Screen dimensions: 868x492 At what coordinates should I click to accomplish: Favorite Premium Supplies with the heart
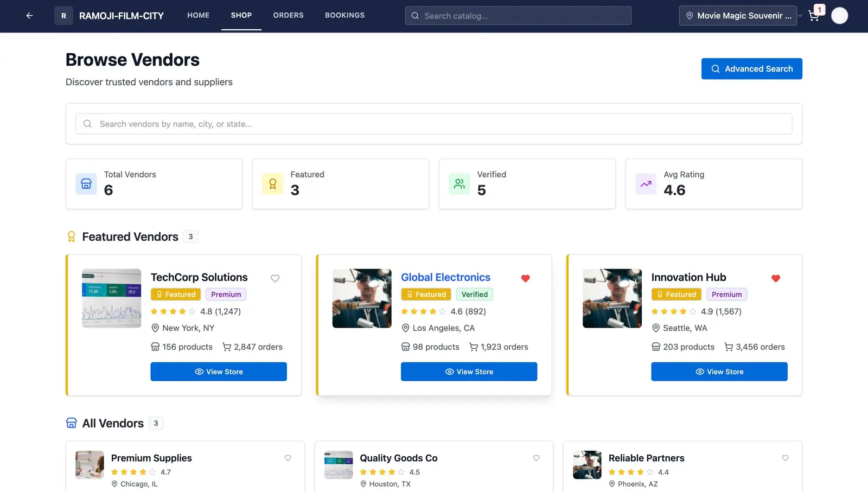(x=288, y=458)
